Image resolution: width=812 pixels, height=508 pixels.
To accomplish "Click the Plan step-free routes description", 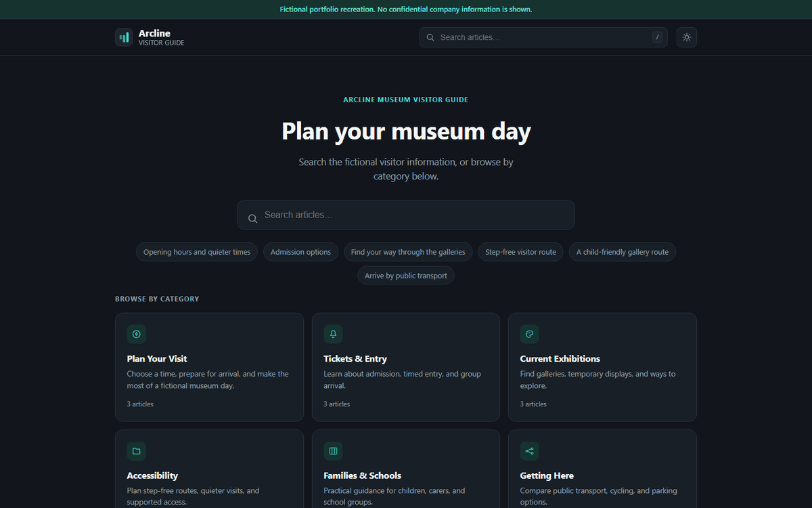I will 193,496.
